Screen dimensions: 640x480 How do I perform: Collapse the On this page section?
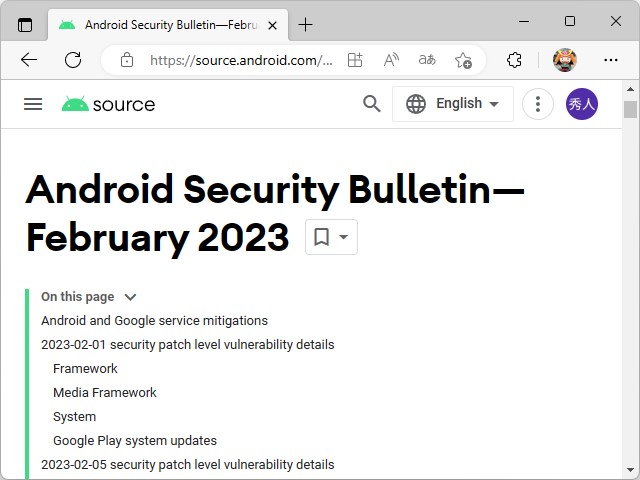pos(130,297)
